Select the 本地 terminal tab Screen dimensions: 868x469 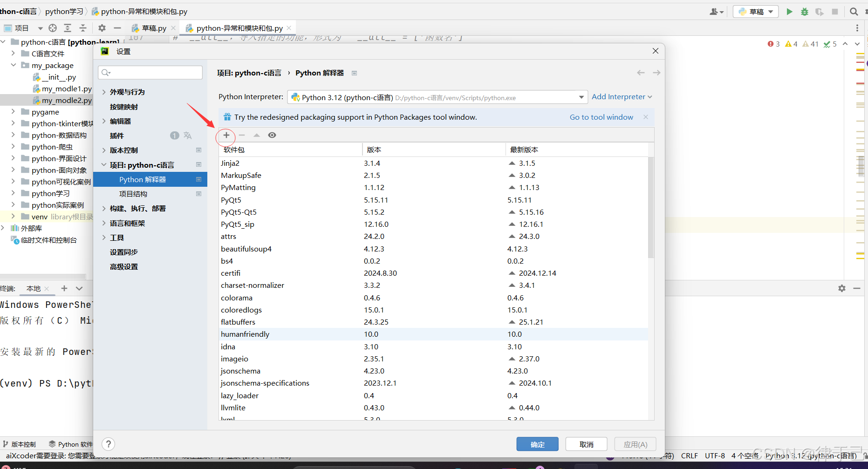coord(34,288)
